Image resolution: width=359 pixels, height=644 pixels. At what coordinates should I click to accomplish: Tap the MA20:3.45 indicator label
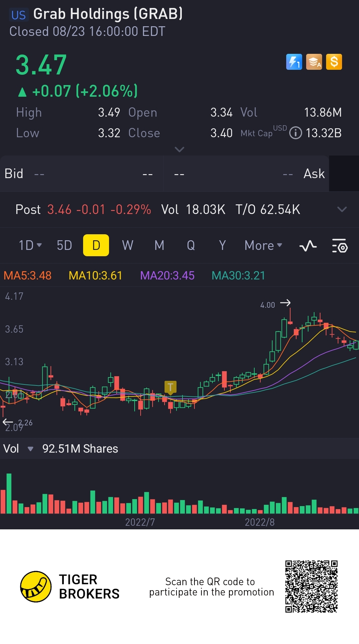(167, 275)
